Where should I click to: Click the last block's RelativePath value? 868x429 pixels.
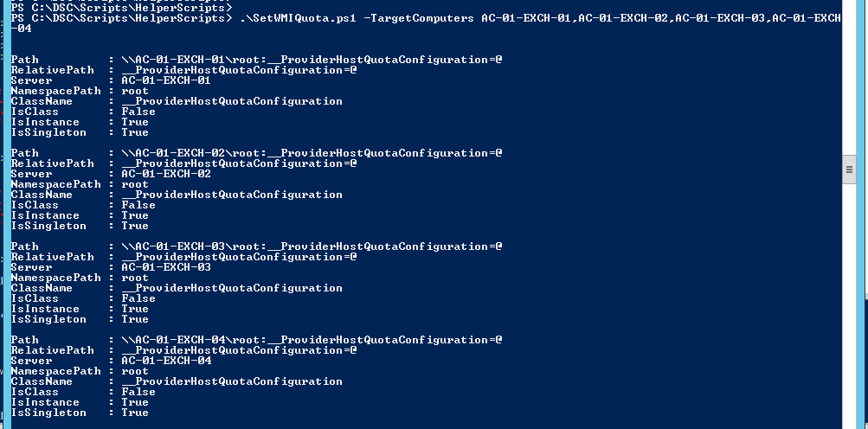239,350
